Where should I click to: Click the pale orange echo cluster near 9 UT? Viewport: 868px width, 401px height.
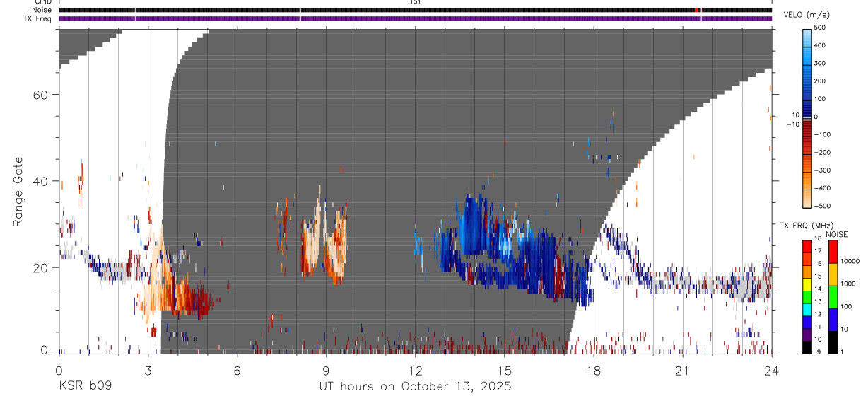tap(326, 240)
